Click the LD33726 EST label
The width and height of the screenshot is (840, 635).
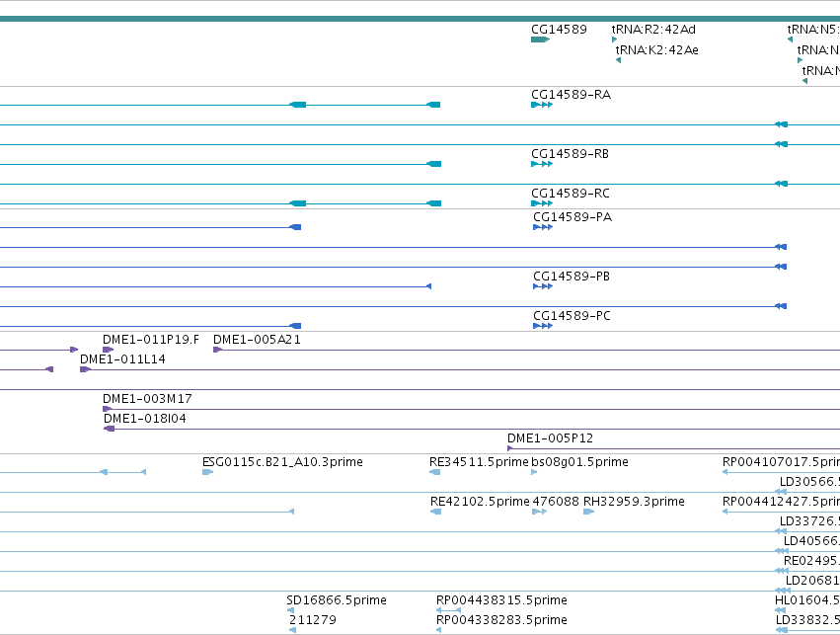[x=809, y=521]
